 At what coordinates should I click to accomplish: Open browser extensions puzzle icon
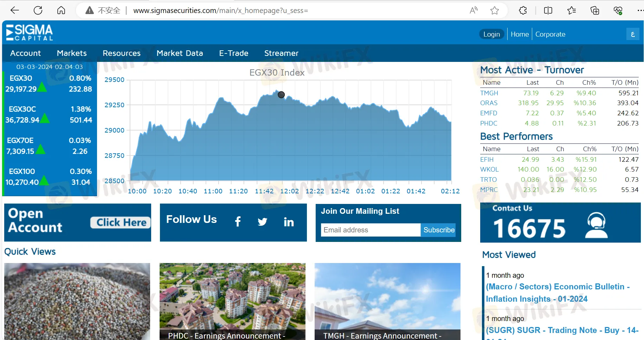click(x=523, y=11)
